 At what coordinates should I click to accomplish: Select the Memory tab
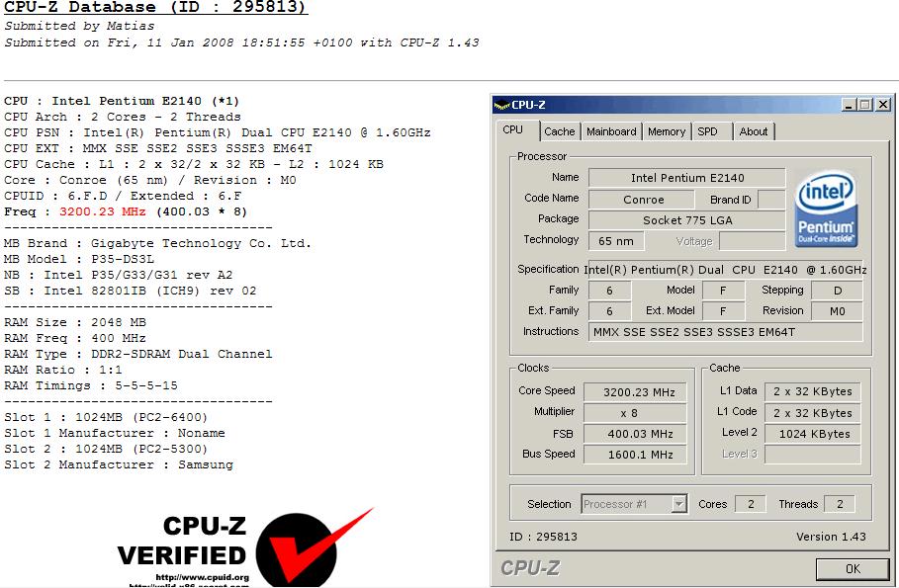(x=667, y=131)
